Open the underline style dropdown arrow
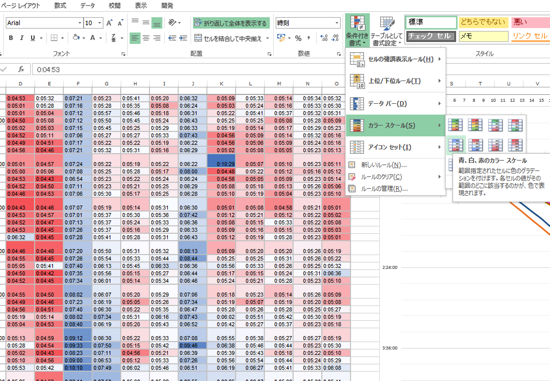 [41, 38]
